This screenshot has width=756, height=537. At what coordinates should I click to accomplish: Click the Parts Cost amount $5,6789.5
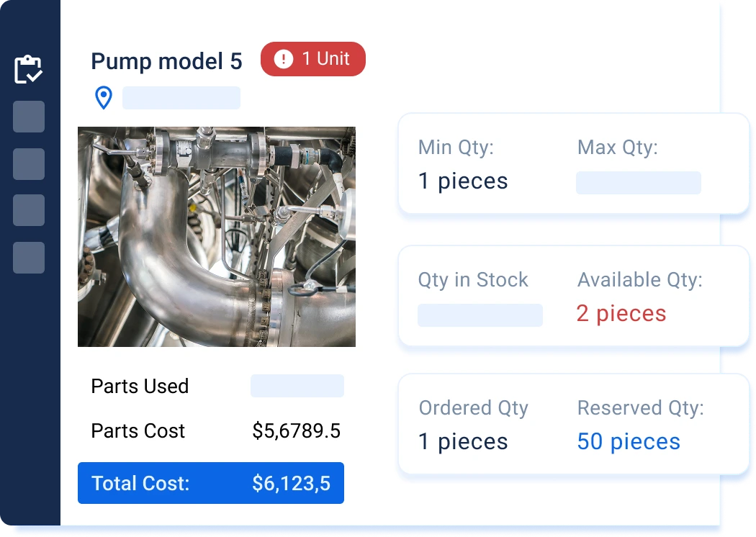coord(297,431)
